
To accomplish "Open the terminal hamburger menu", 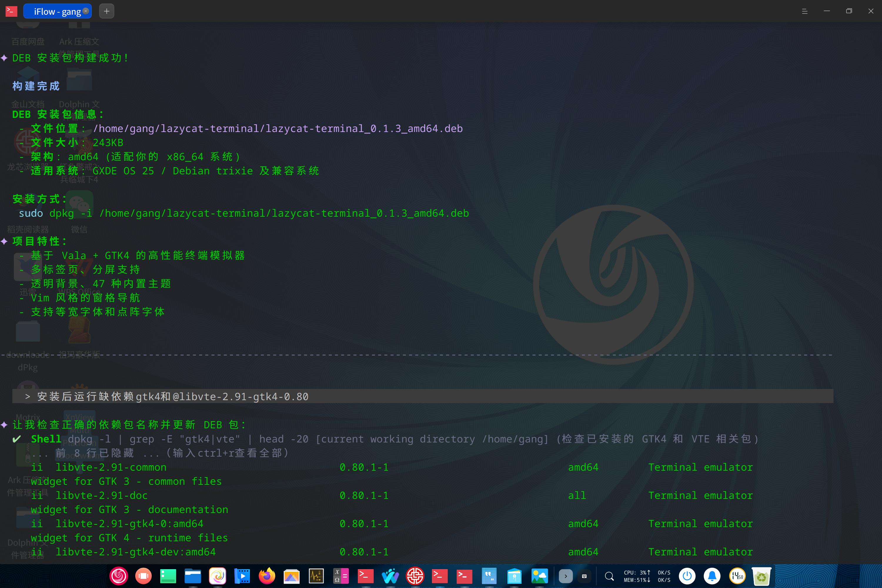I will (805, 11).
